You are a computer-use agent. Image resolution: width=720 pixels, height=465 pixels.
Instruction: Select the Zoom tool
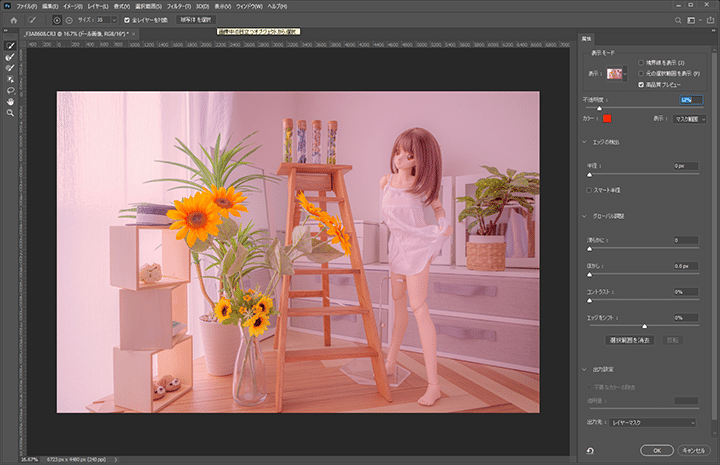click(10, 113)
